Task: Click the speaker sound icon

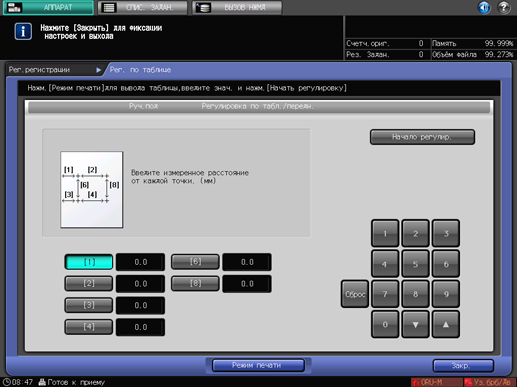Action: pyautogui.click(x=484, y=7)
